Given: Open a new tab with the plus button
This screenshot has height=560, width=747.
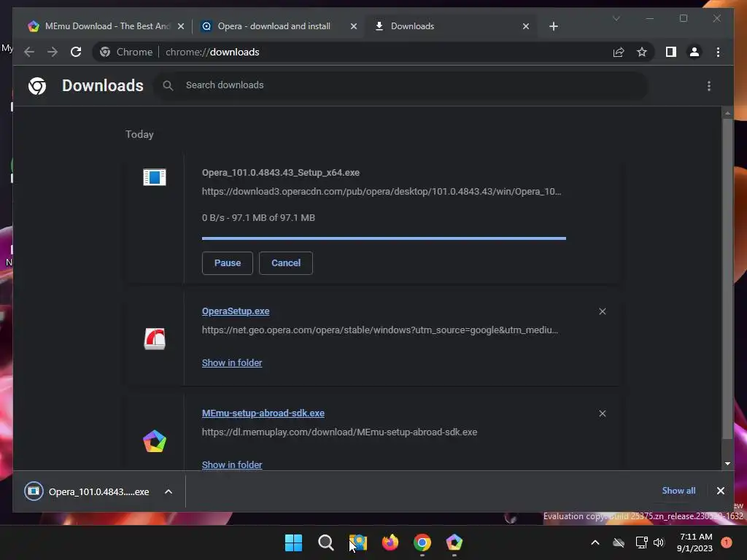Looking at the screenshot, I should [553, 26].
